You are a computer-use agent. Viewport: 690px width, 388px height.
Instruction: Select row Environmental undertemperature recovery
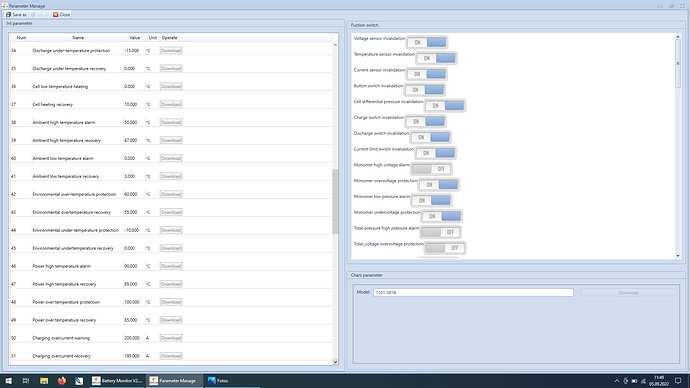click(x=171, y=248)
